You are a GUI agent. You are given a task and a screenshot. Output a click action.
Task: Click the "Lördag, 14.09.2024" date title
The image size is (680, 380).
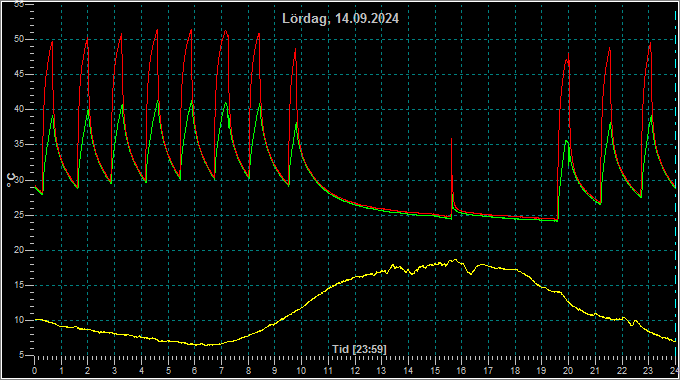pos(340,19)
